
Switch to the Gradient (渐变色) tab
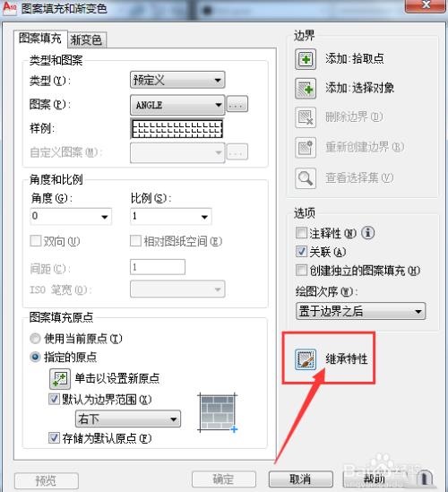click(87, 39)
